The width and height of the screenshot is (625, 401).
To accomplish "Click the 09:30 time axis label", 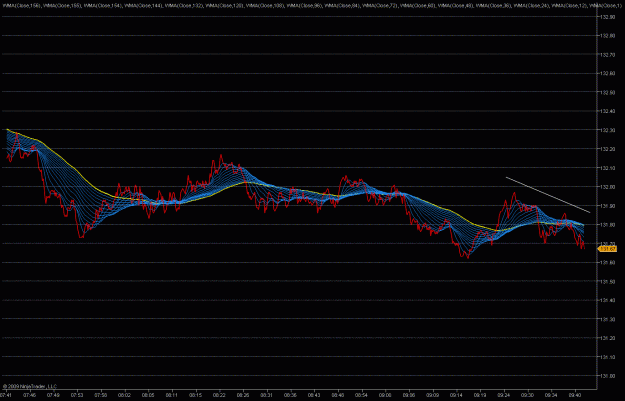I will 528,395.
